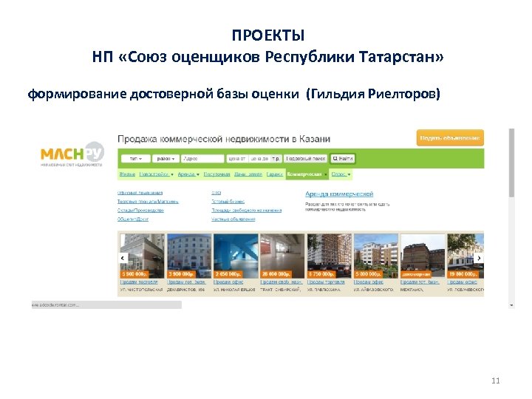The image size is (532, 399).
Task: Click the heading Продажа коммерческой недвижимости в Казани
Action: (224, 139)
